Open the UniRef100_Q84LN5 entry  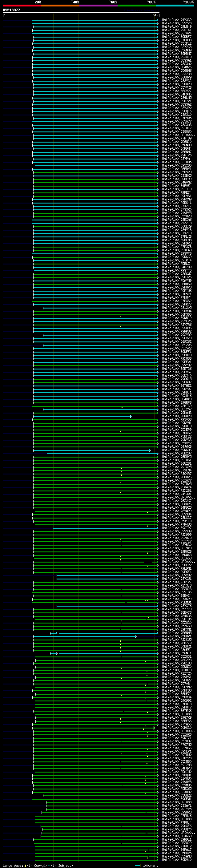tap(177, 98)
